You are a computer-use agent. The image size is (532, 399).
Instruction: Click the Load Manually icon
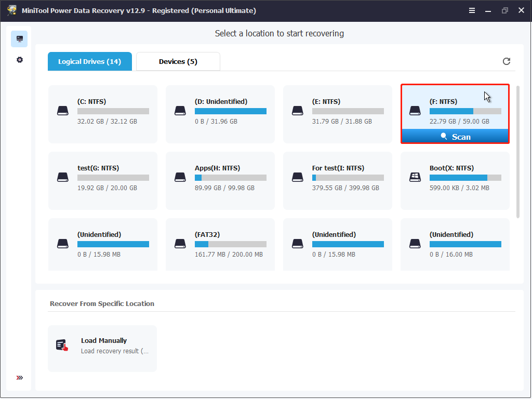(x=62, y=345)
